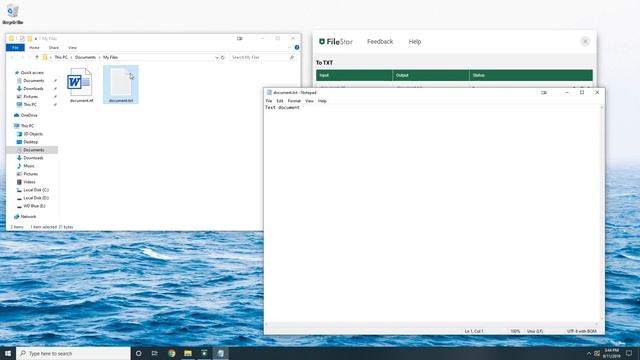
Task: Select highlighted Documents under This PC
Action: coord(33,150)
